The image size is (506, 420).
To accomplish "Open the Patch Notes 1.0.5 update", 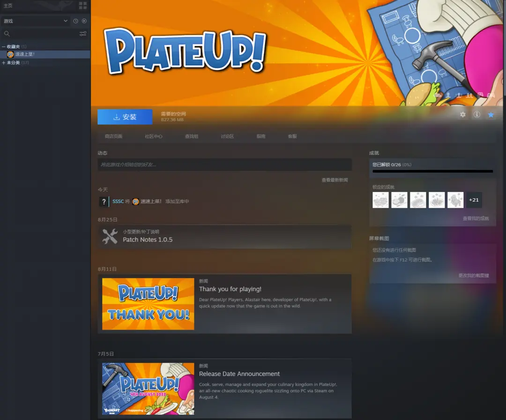I will click(148, 240).
